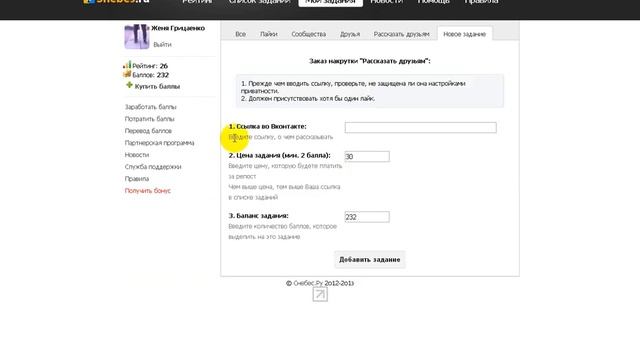Open Список заданий in top navigation
This screenshot has width=640, height=360.
260,2
